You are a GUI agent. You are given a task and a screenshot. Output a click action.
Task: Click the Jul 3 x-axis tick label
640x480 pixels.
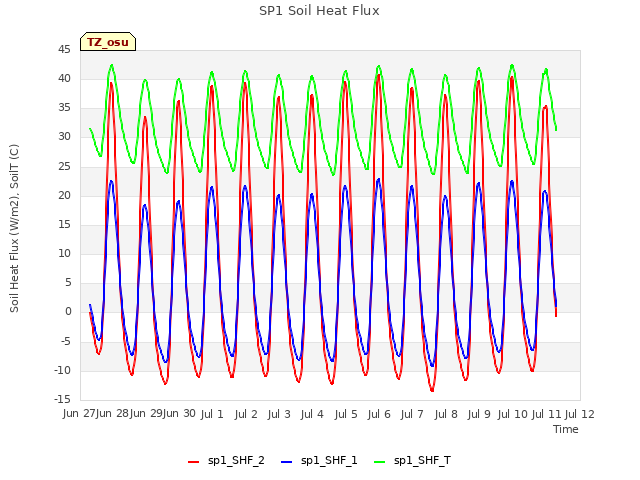[279, 414]
